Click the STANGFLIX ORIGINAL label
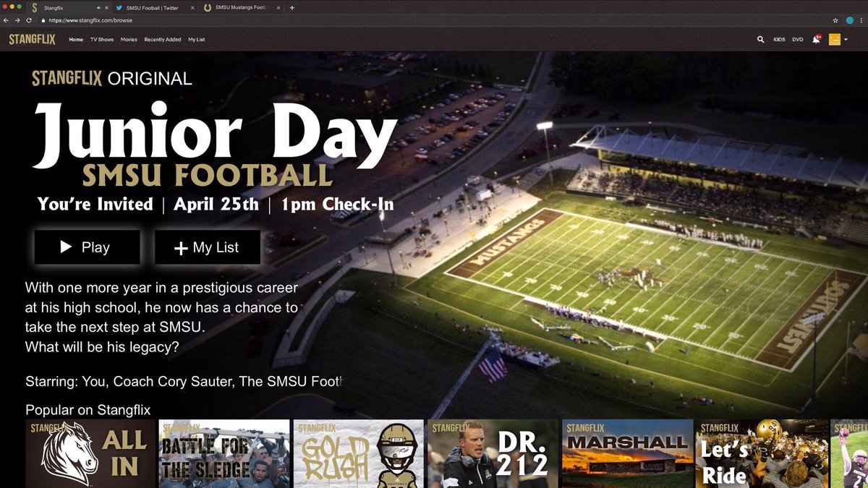868x488 pixels. pyautogui.click(x=112, y=79)
